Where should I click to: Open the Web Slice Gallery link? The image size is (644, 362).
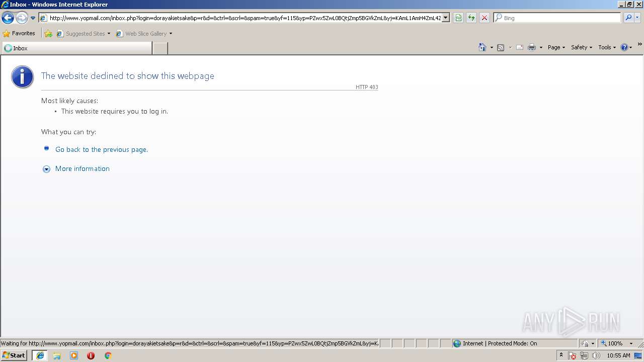[141, 34]
